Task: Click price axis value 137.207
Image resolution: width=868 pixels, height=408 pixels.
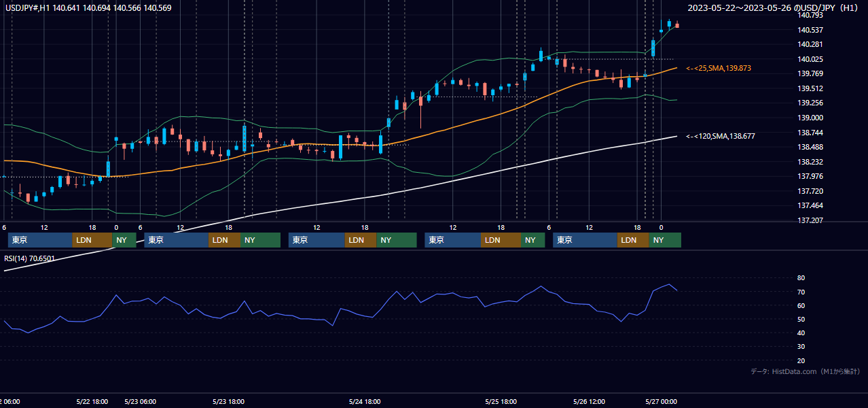Action: 809,220
